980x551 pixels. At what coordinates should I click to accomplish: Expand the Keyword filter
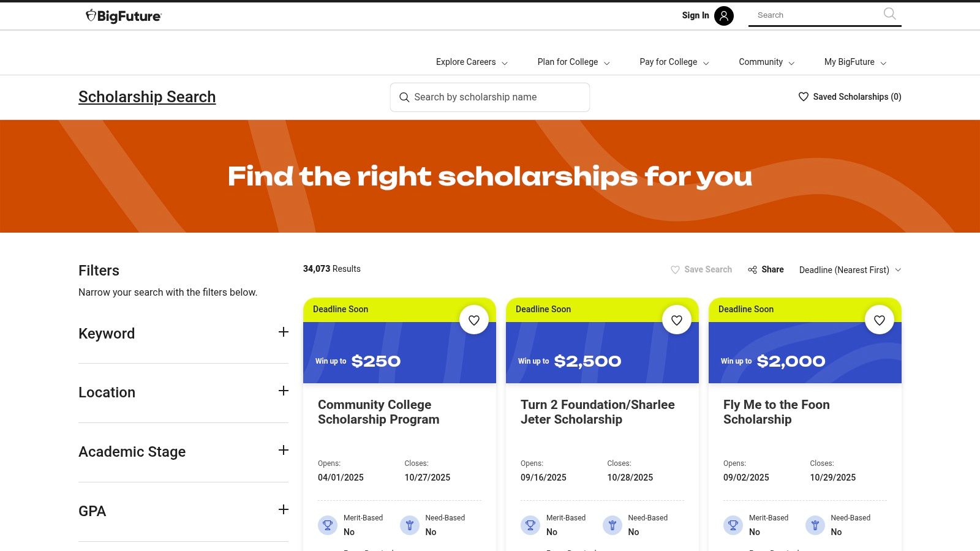(283, 332)
